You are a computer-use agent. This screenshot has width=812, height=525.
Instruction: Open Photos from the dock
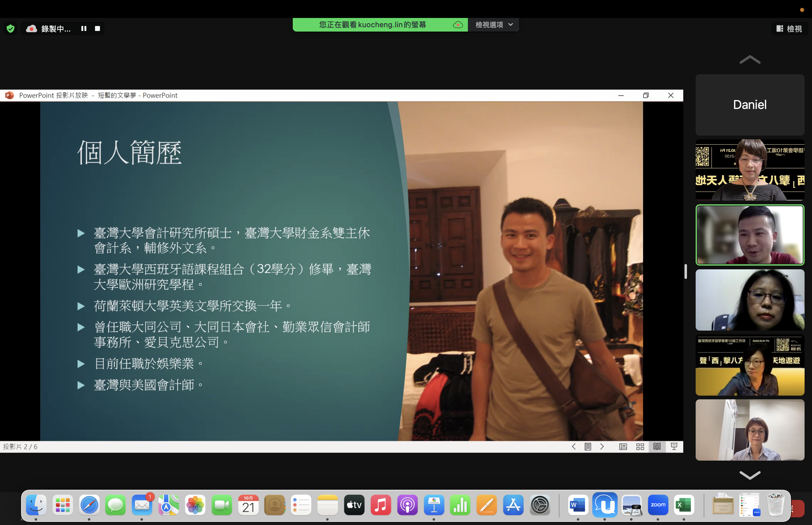(x=195, y=505)
